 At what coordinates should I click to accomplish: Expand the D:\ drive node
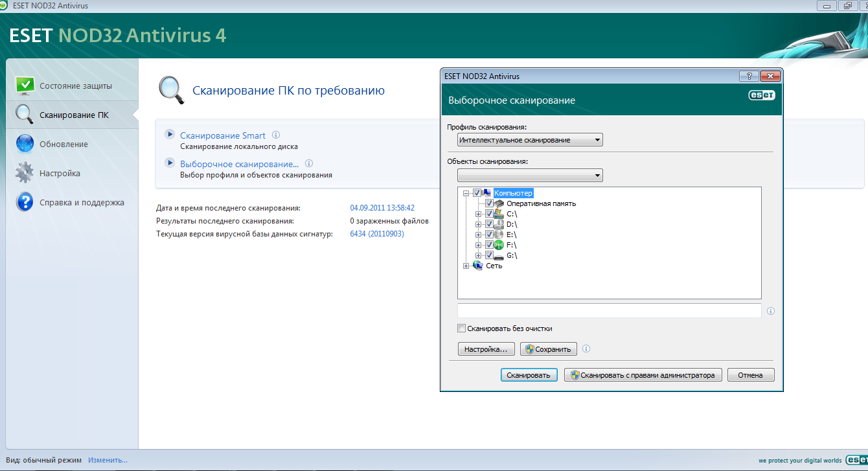point(479,224)
